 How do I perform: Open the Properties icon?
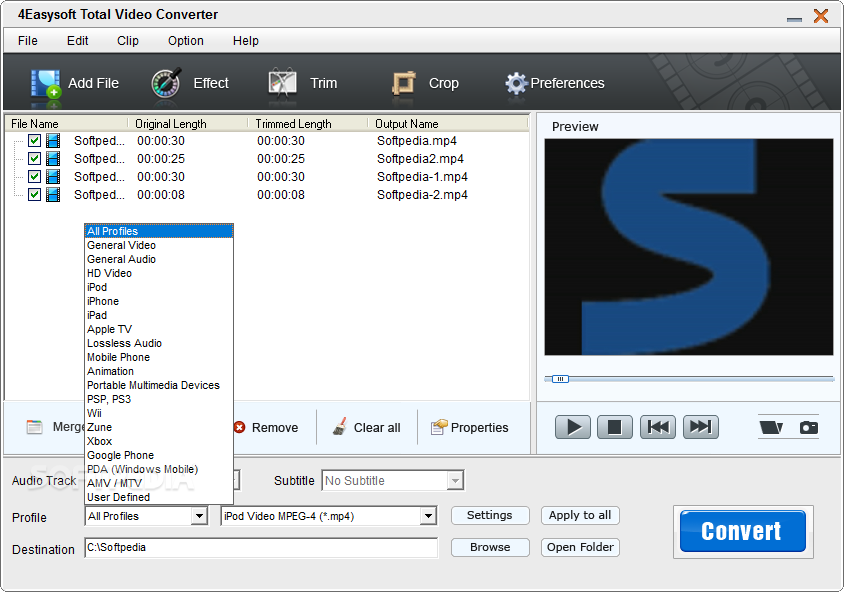point(439,427)
